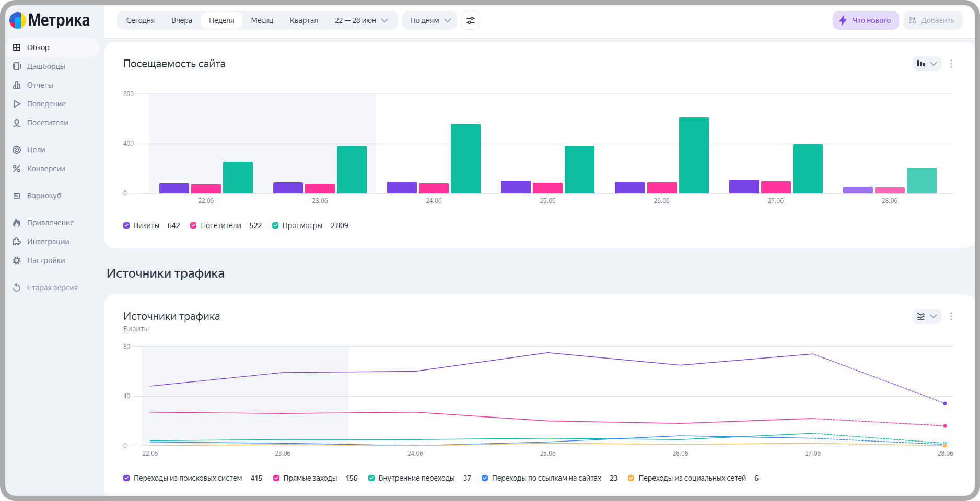
Task: Click the Прямые заходы value 156
Action: (x=352, y=478)
